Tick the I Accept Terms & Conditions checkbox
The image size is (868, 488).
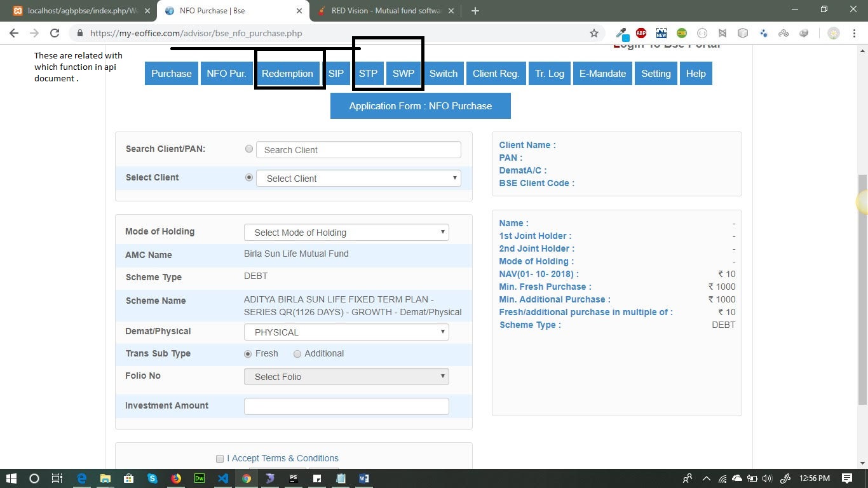coord(220,459)
